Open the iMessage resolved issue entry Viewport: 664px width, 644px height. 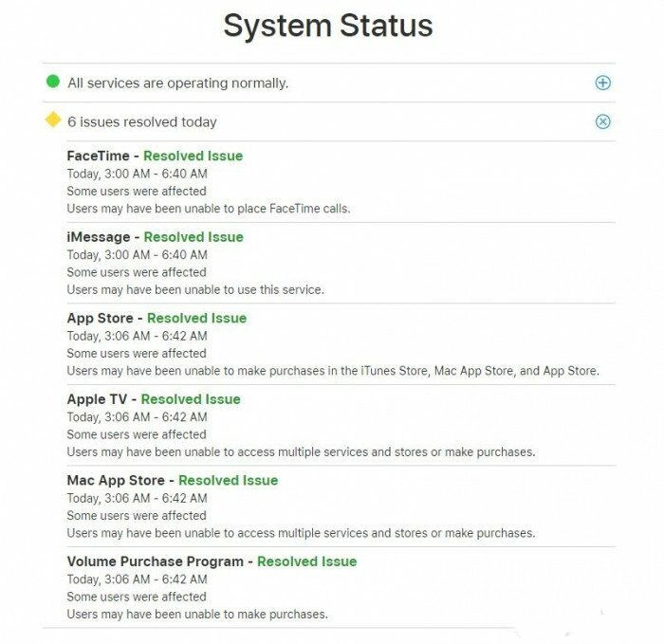tap(101, 237)
